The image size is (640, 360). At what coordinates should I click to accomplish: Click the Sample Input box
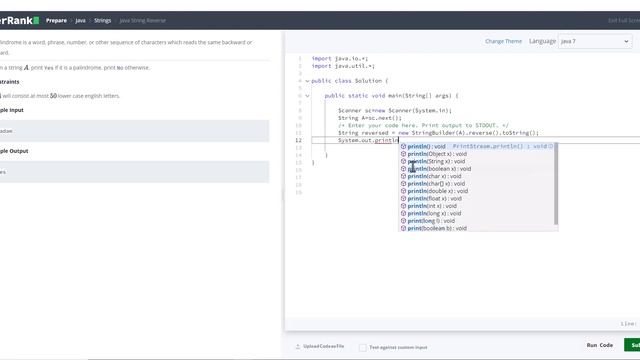coord(134,131)
